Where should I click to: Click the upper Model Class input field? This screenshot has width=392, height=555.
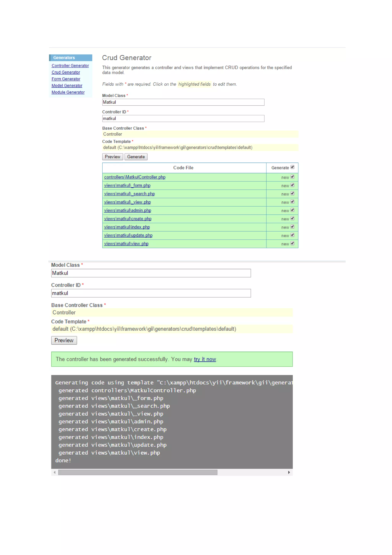(x=183, y=102)
